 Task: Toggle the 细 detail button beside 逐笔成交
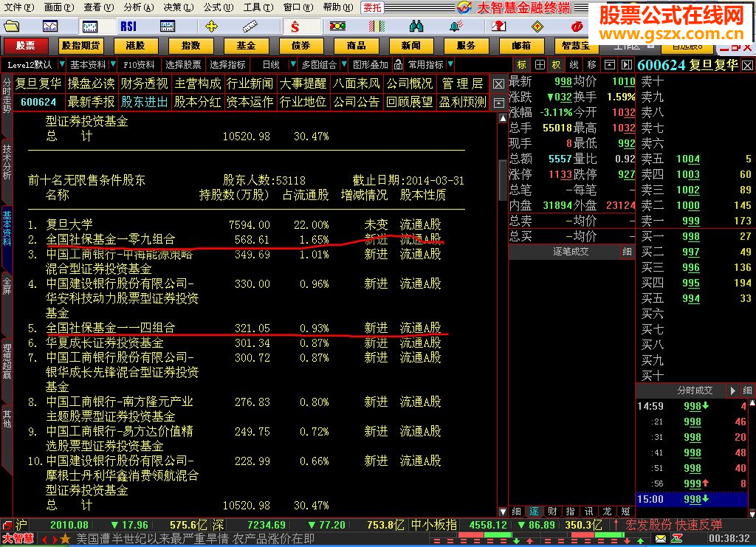(x=627, y=252)
